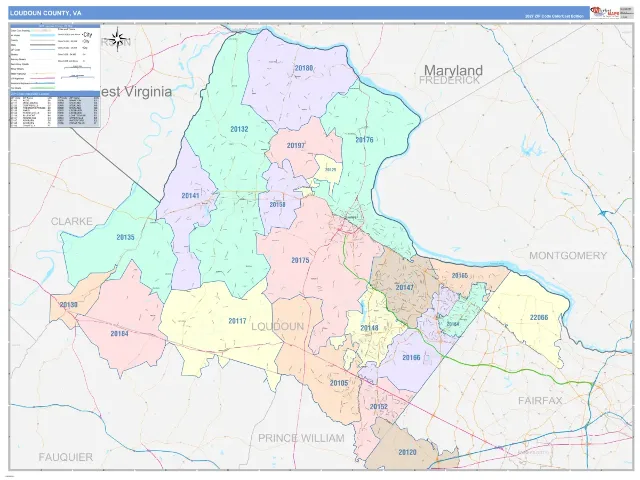
Task: Click the ZIP code label 20141
Action: click(190, 196)
